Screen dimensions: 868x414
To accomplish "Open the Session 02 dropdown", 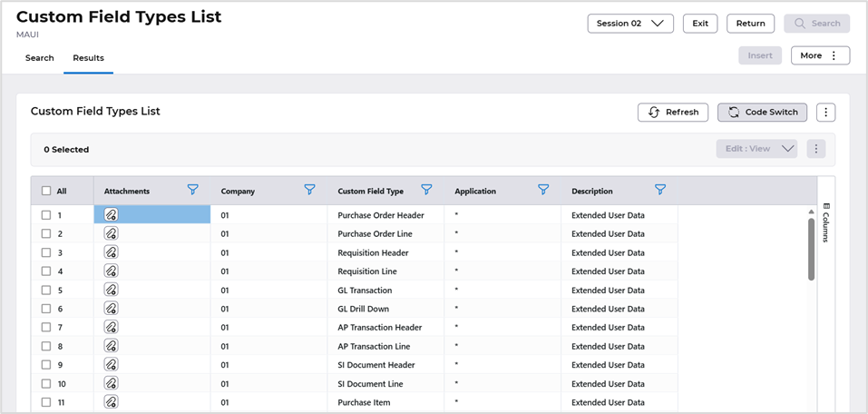I will point(630,24).
